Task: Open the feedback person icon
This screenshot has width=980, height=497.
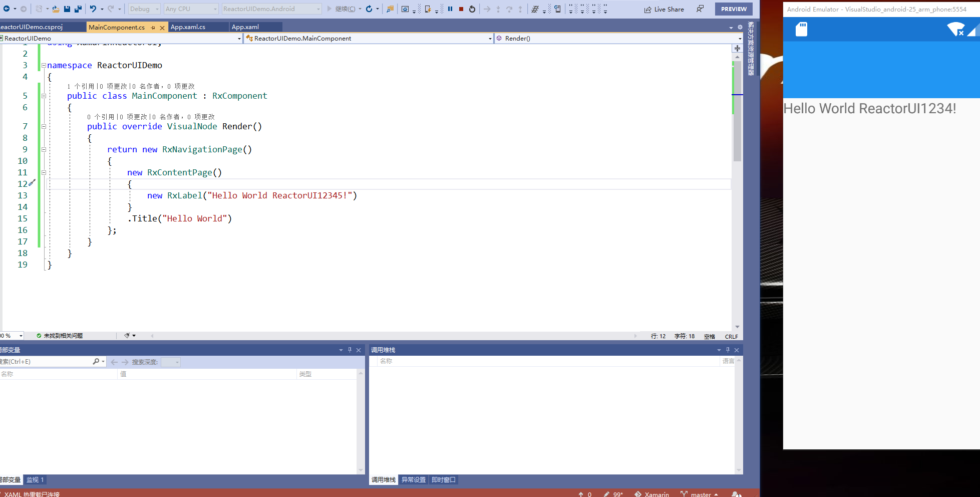Action: 700,9
